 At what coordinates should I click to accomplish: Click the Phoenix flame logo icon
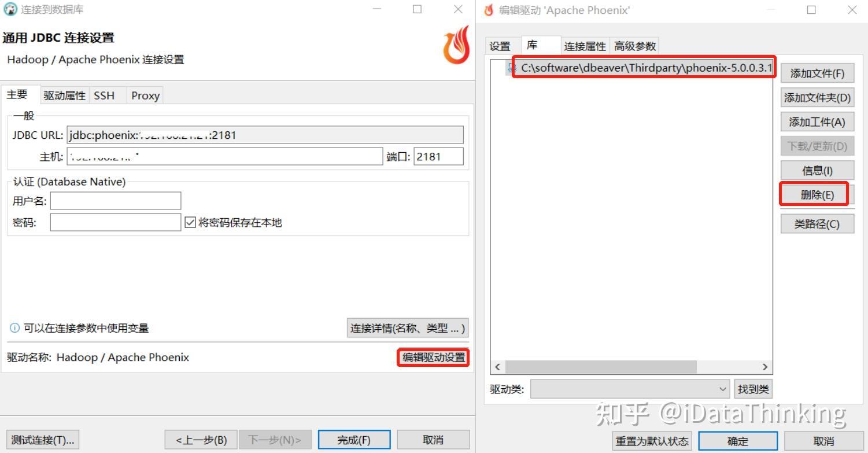pyautogui.click(x=457, y=45)
